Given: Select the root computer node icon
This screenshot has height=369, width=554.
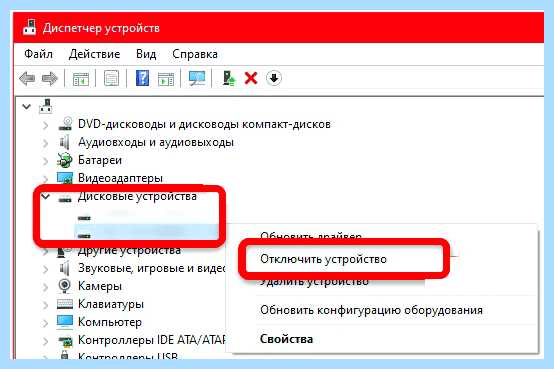Looking at the screenshot, I should click(x=46, y=106).
